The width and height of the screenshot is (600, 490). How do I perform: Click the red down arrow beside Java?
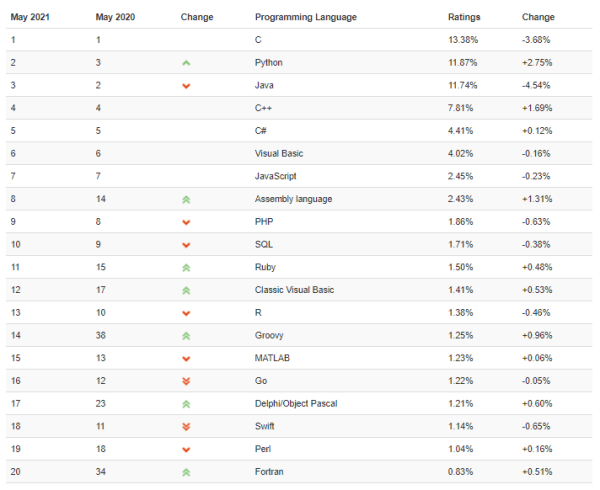[186, 86]
